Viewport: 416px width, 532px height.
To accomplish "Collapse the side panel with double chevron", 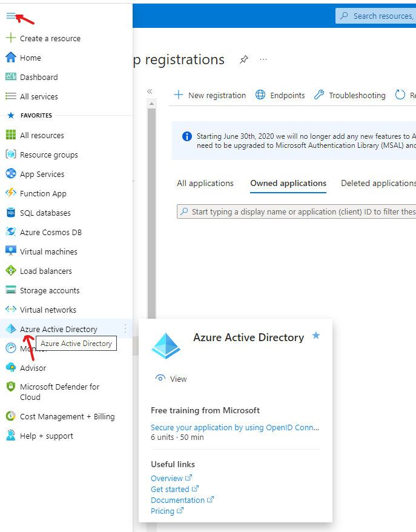I will pos(150,91).
